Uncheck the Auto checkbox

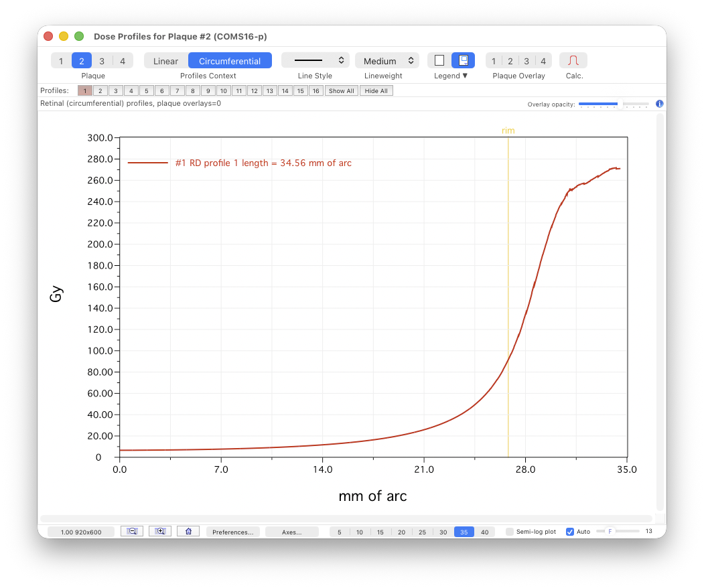coord(570,532)
